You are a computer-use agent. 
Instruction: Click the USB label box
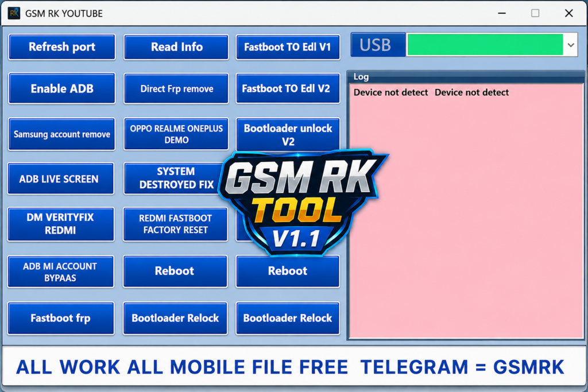pyautogui.click(x=378, y=45)
